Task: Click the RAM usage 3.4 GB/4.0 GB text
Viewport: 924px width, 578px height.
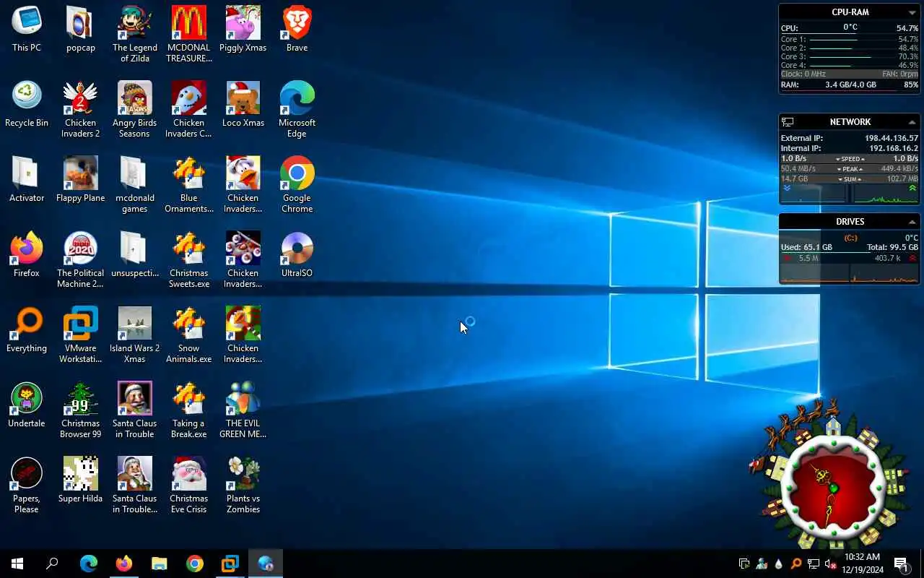Action: (850, 85)
